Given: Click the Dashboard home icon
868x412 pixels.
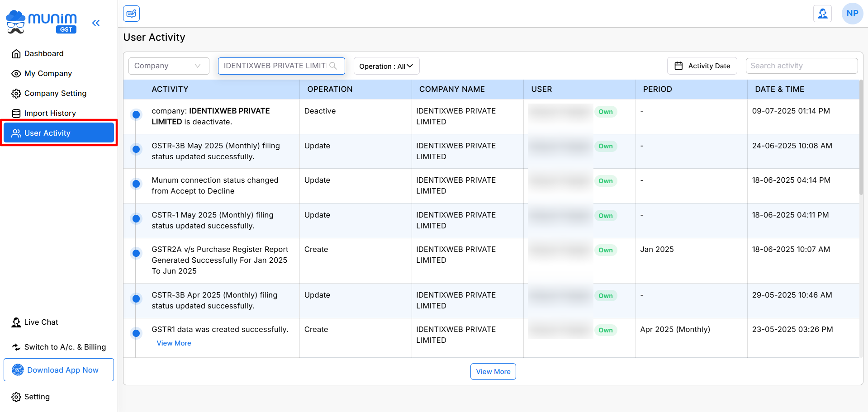Looking at the screenshot, I should click(16, 54).
